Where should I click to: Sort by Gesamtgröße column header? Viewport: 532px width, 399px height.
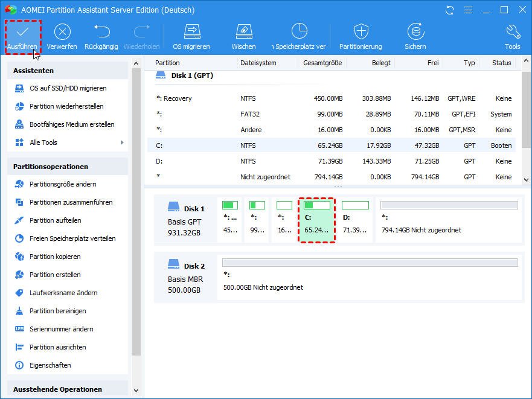322,63
